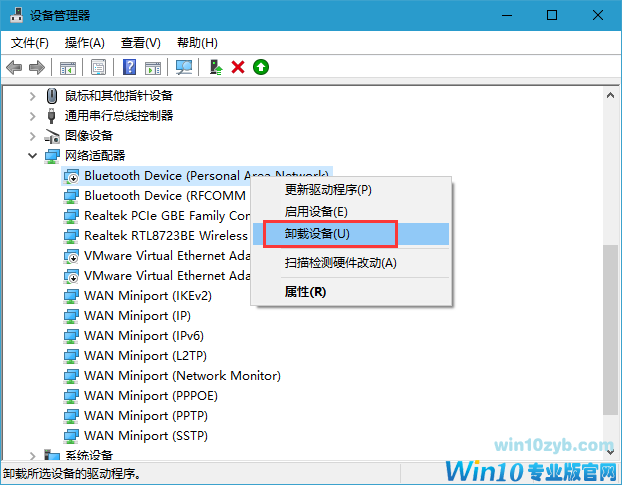Click the network icon beside 网络适配器
Viewport: 622px width, 485px height.
click(x=52, y=156)
